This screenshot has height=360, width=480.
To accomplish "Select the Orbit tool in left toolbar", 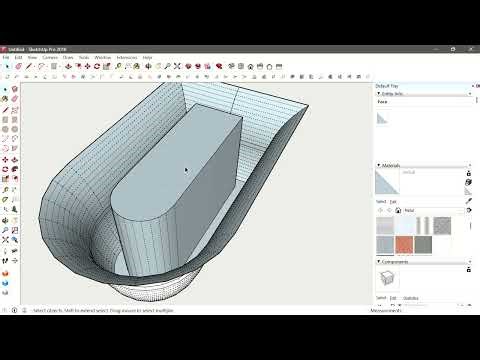I will 5,221.
